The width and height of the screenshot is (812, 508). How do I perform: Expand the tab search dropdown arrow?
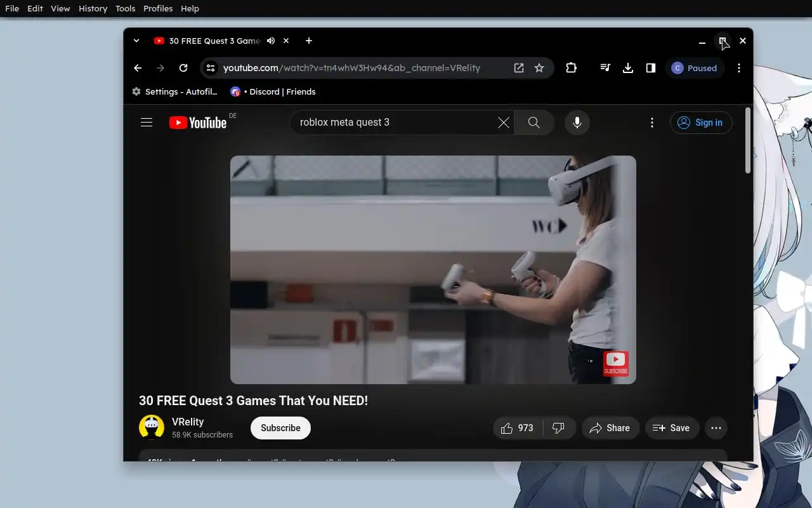pyautogui.click(x=136, y=41)
